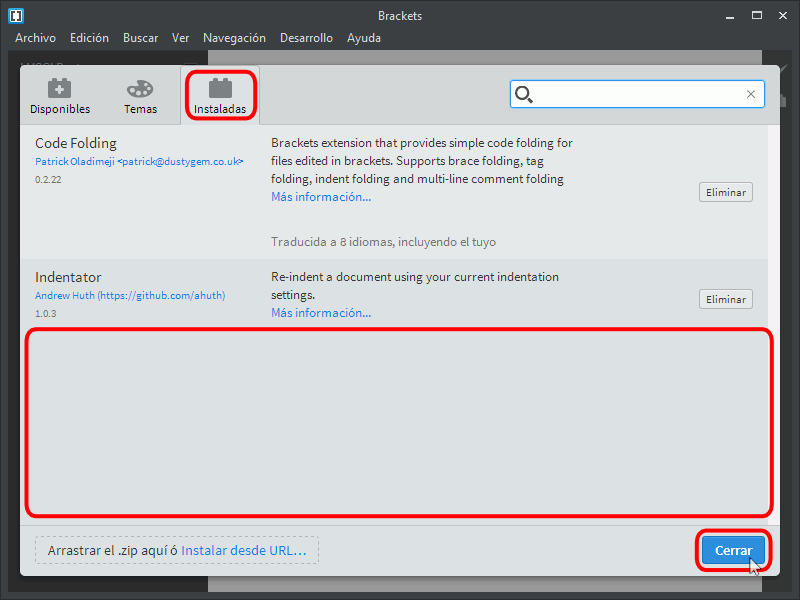Open Más información for Indentator
The height and width of the screenshot is (600, 800).
tap(321, 313)
